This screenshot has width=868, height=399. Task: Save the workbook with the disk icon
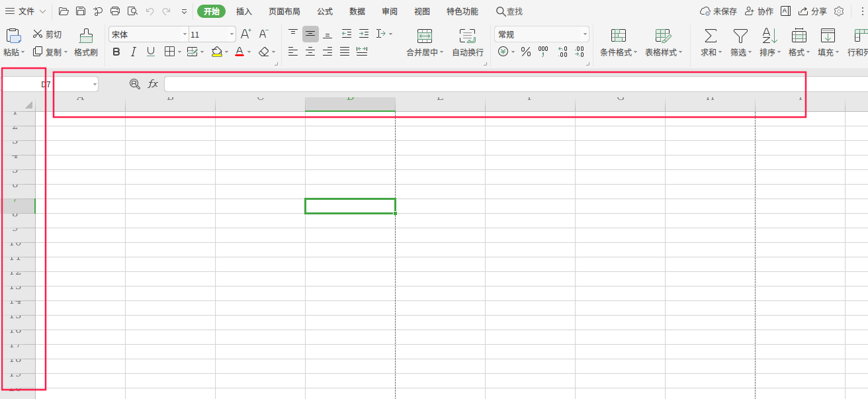point(81,11)
